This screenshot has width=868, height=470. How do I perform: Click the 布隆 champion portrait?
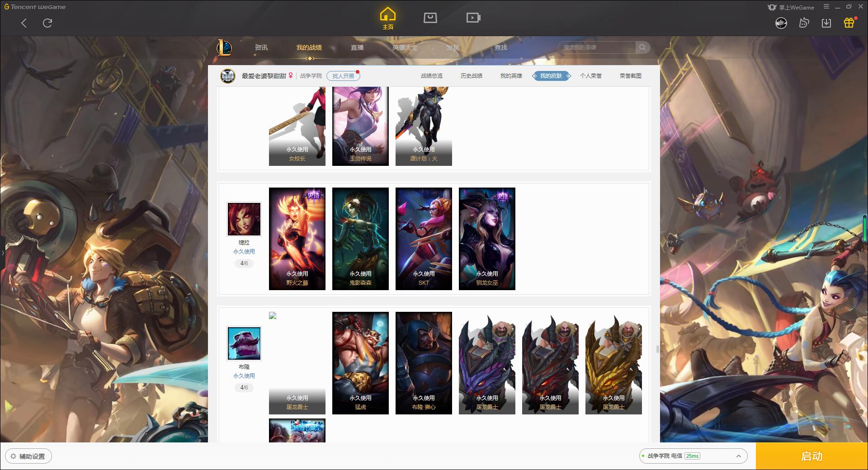(x=244, y=343)
